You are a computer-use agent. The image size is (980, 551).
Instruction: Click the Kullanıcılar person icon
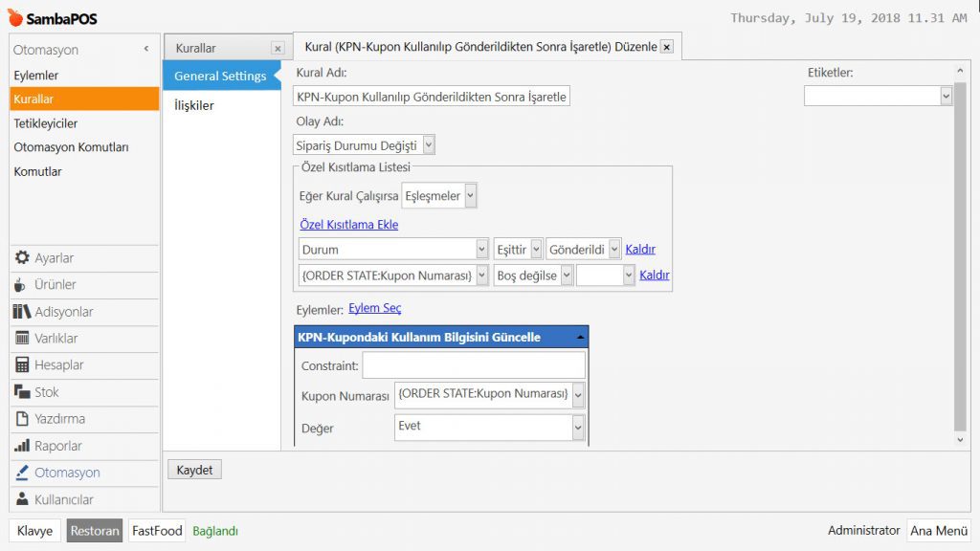point(22,499)
